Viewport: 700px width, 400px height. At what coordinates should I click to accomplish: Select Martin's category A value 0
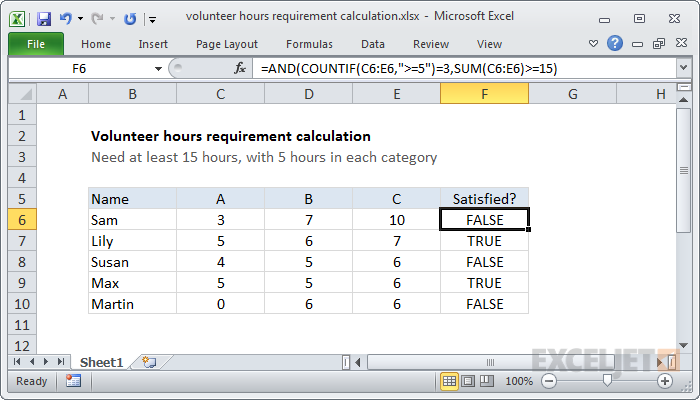tap(221, 304)
